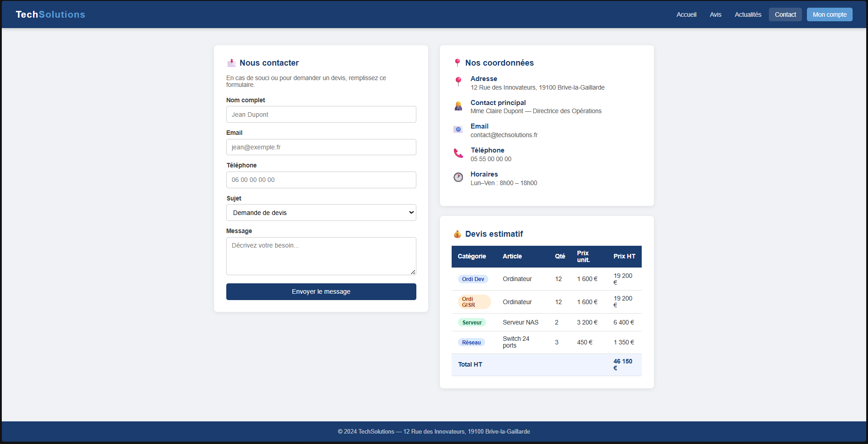Go to the Accueil page
This screenshot has height=444, width=868.
pos(686,14)
